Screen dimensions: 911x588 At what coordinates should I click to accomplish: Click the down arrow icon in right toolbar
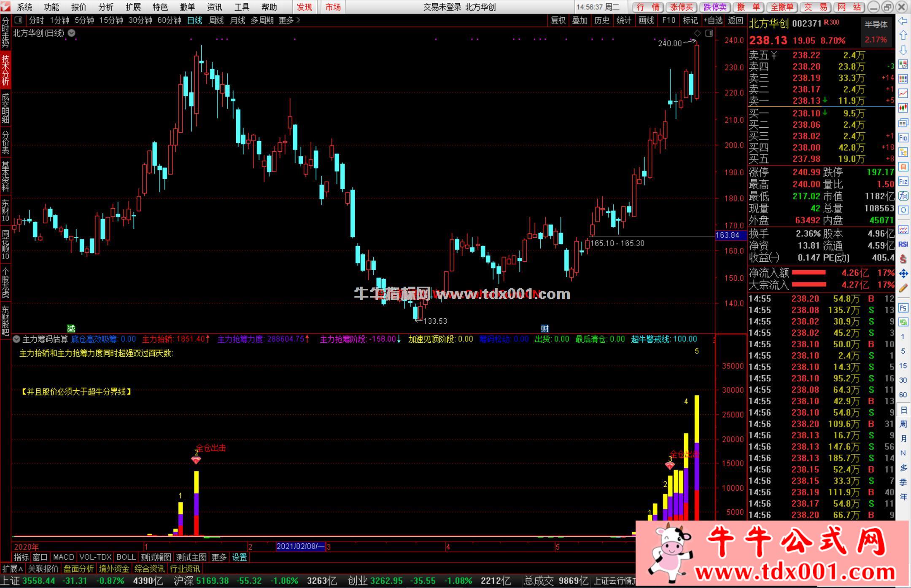(903, 50)
